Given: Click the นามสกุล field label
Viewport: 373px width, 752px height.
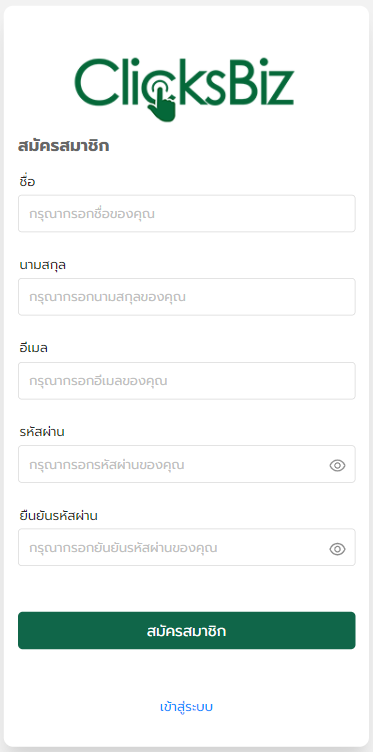Looking at the screenshot, I should coord(43,265).
